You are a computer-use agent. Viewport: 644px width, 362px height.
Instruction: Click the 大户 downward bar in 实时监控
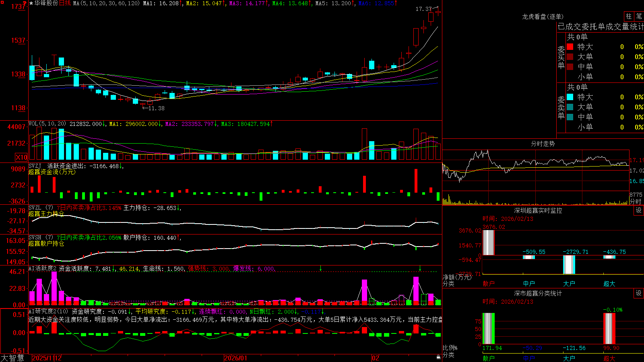click(569, 265)
